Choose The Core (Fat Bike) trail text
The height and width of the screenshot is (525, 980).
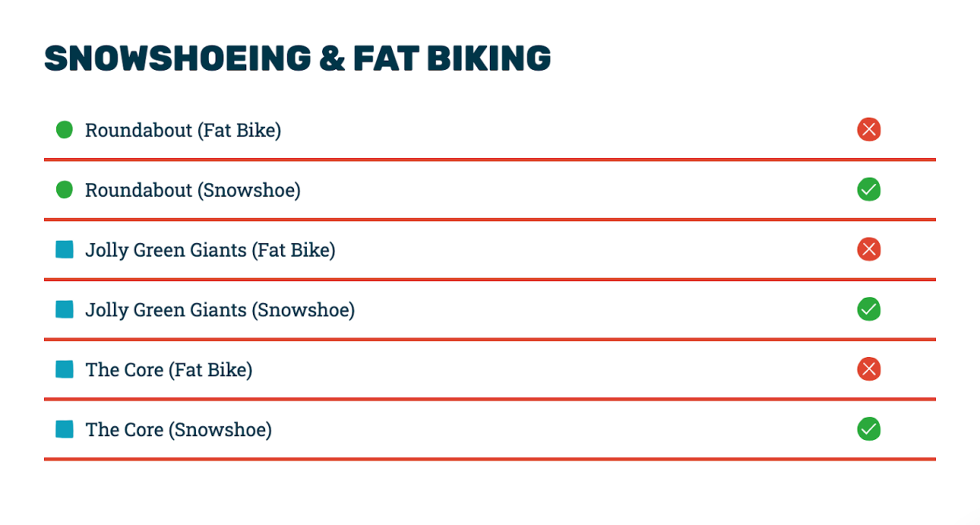coord(169,370)
